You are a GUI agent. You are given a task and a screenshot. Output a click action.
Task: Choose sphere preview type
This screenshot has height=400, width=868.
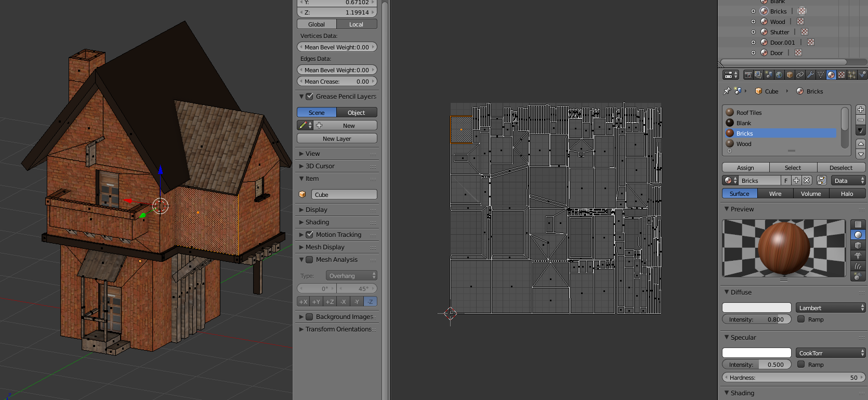(858, 235)
